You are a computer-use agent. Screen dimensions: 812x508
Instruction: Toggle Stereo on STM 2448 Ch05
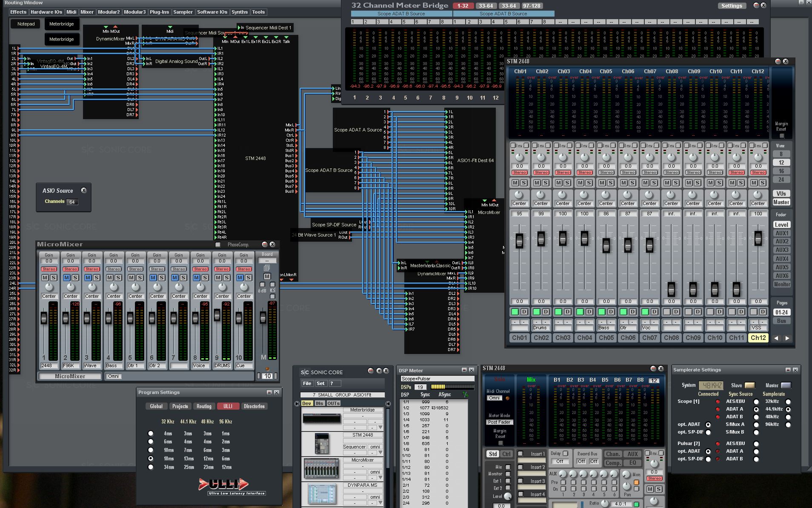click(606, 172)
